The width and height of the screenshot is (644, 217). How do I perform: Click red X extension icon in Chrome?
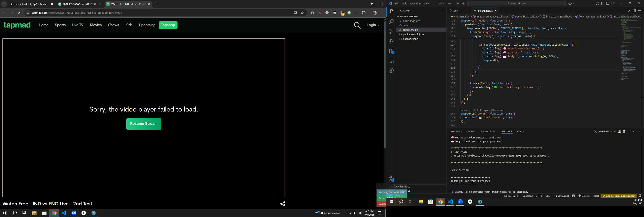[320, 13]
